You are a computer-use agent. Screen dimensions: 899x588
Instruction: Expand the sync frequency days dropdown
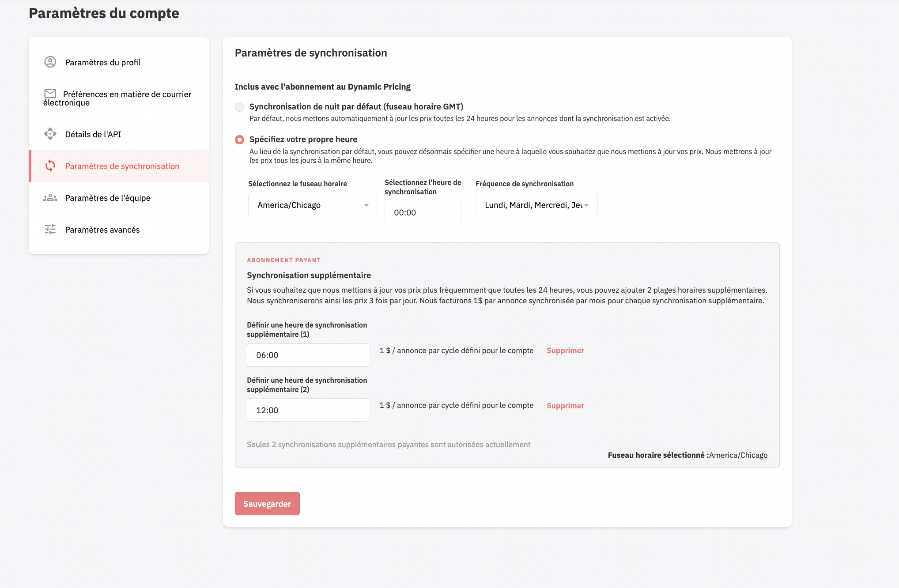coord(536,205)
